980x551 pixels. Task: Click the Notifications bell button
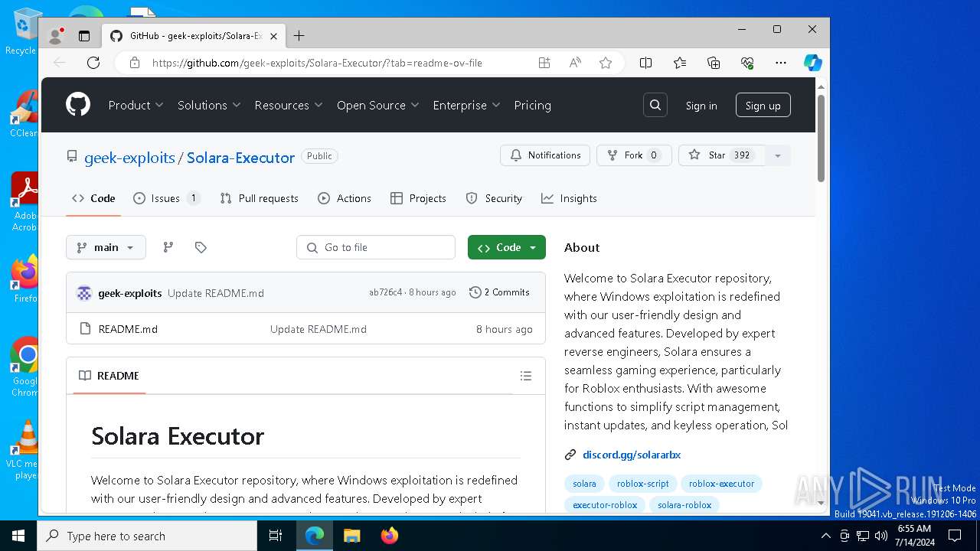(545, 155)
